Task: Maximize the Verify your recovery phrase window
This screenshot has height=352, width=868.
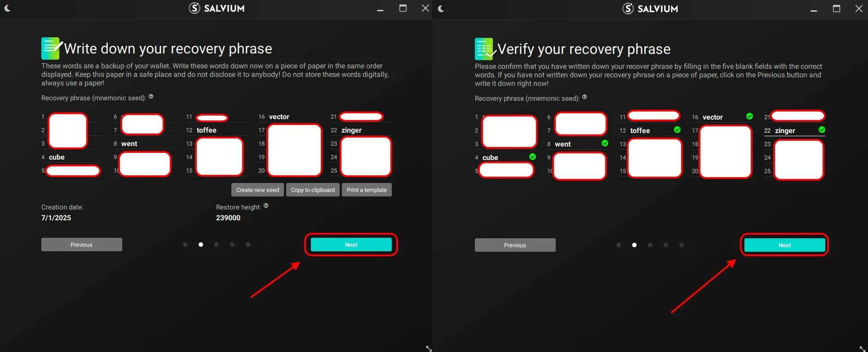Action: (836, 9)
